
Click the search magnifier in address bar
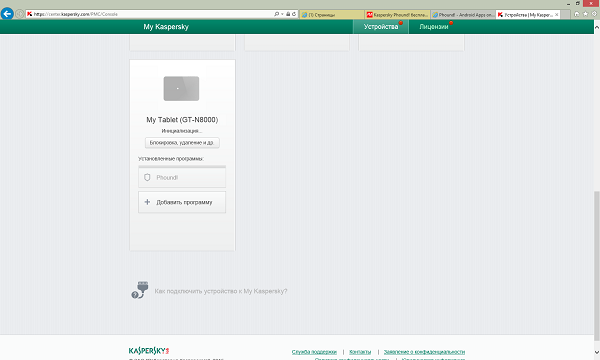click(x=277, y=14)
